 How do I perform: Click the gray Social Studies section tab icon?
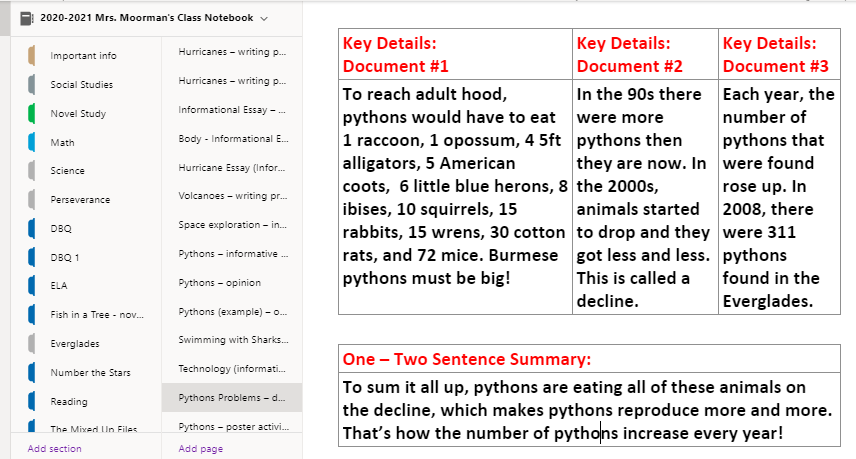32,85
